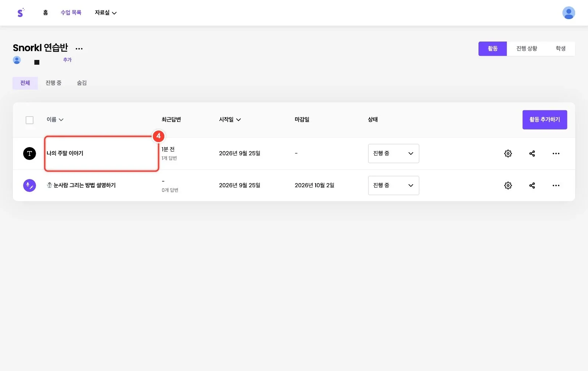The image size is (588, 371).
Task: Open 수업 목록 in top navigation
Action: (x=71, y=13)
